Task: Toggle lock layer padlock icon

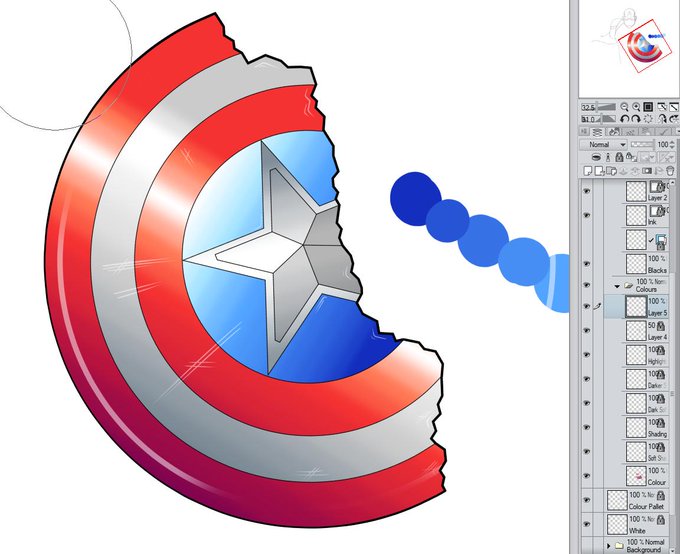Action: click(x=619, y=157)
